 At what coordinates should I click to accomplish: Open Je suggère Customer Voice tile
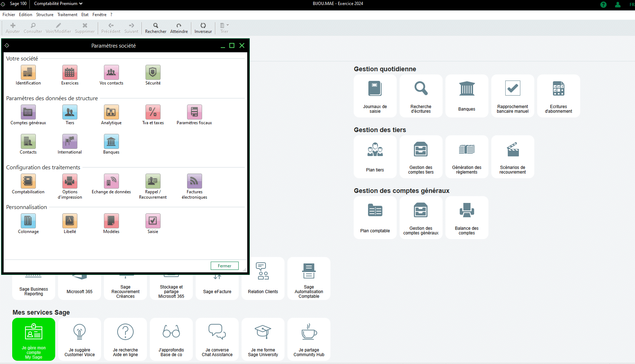(x=80, y=339)
